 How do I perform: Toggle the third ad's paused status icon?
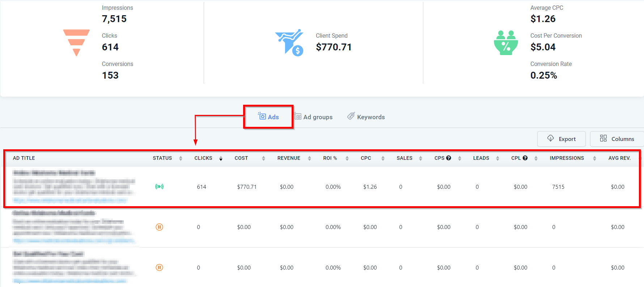coord(159,267)
